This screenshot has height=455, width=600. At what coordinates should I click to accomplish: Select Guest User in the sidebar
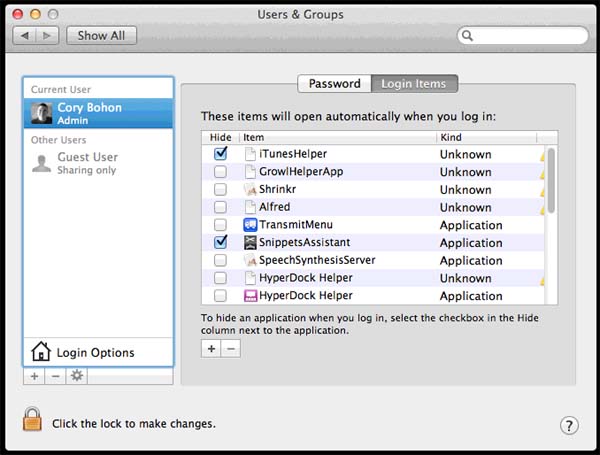98,163
